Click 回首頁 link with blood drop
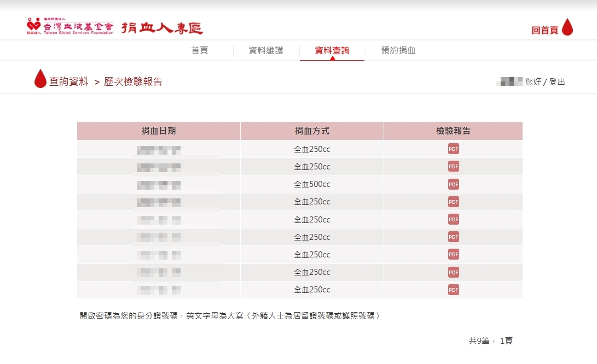 pyautogui.click(x=552, y=28)
